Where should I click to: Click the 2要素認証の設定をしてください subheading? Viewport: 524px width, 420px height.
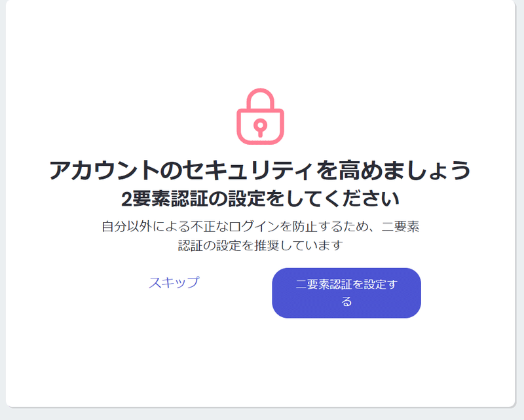(x=260, y=199)
